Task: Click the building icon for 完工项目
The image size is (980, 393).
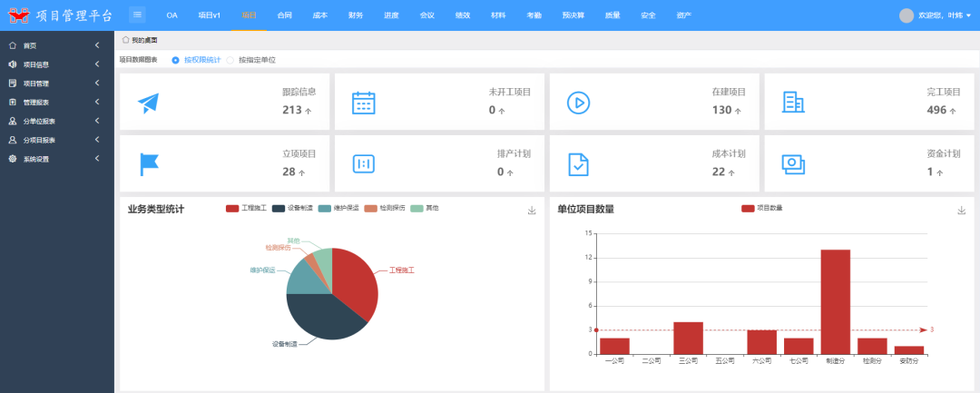Action: (793, 103)
